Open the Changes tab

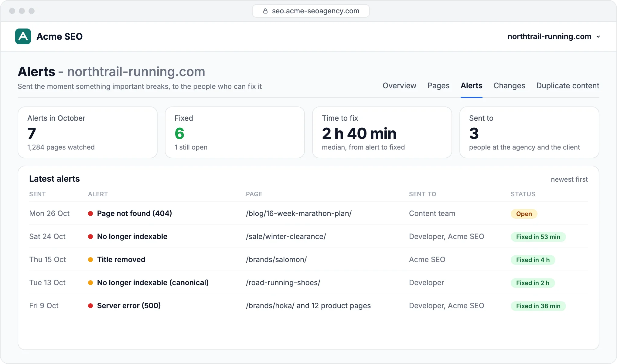[509, 86]
